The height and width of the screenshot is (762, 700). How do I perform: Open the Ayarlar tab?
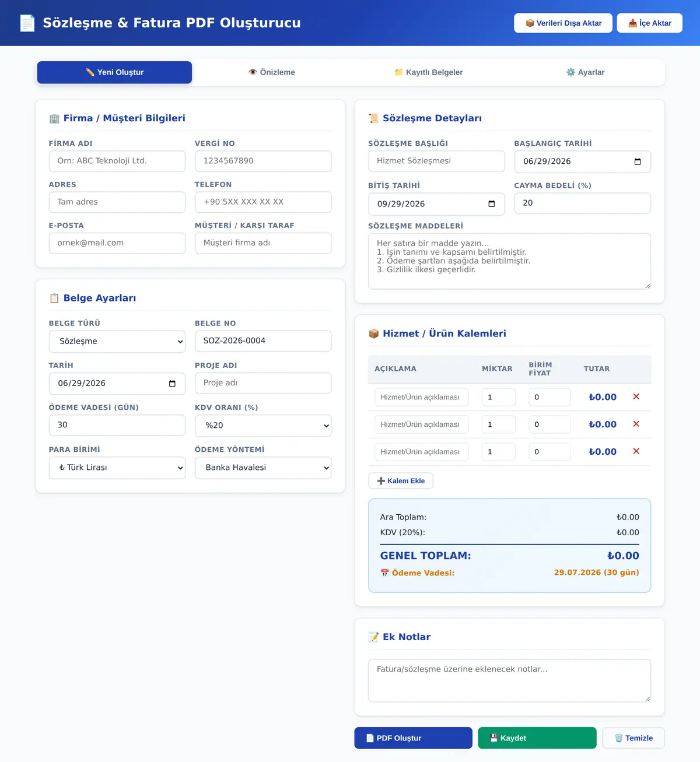(586, 72)
